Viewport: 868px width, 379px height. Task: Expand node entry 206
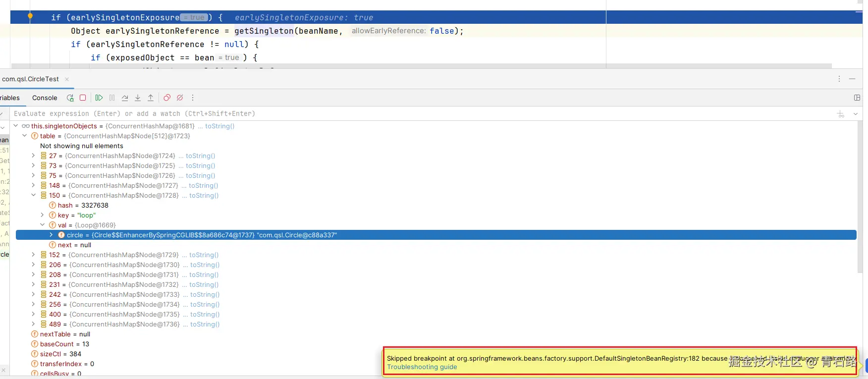pyautogui.click(x=33, y=265)
